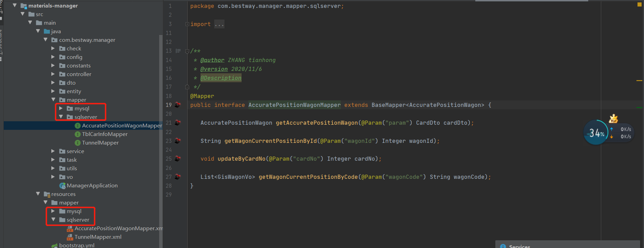
Task: Click MyBatis gutter icon on line 23
Action: click(178, 141)
